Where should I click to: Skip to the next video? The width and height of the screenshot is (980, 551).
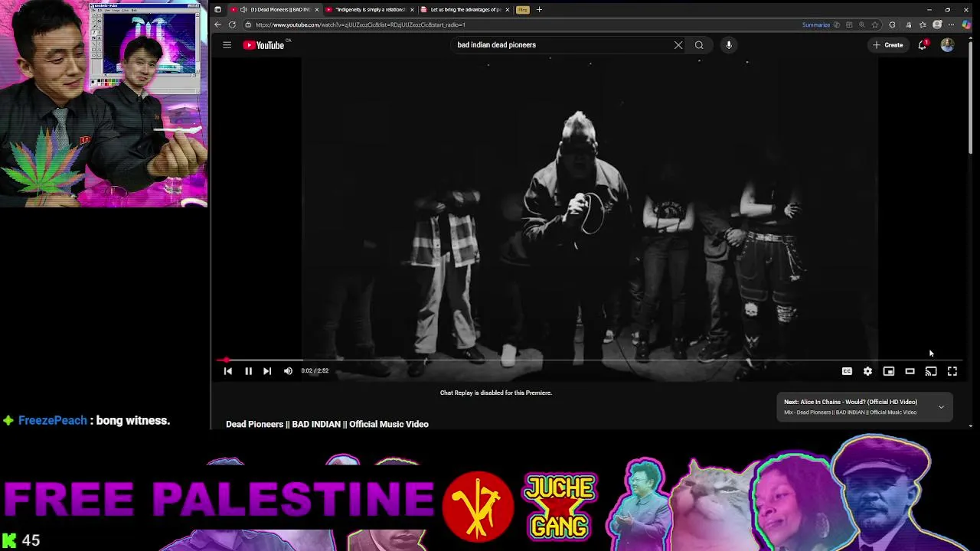(267, 371)
